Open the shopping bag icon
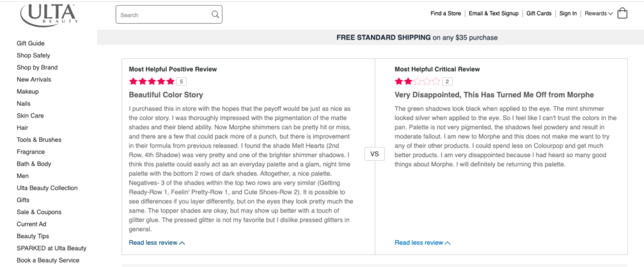The height and width of the screenshot is (267, 644). [x=623, y=13]
